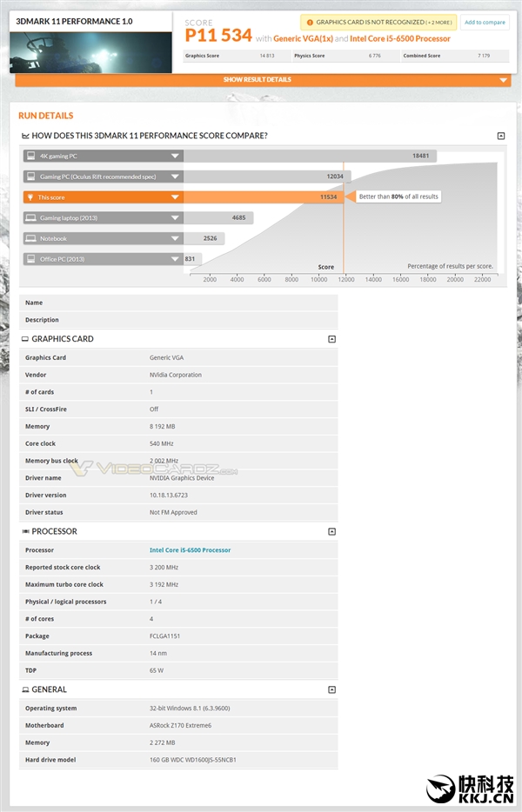Open the Gaming PC Oculus Rift dropdown arrow
522x812 pixels.
[175, 176]
